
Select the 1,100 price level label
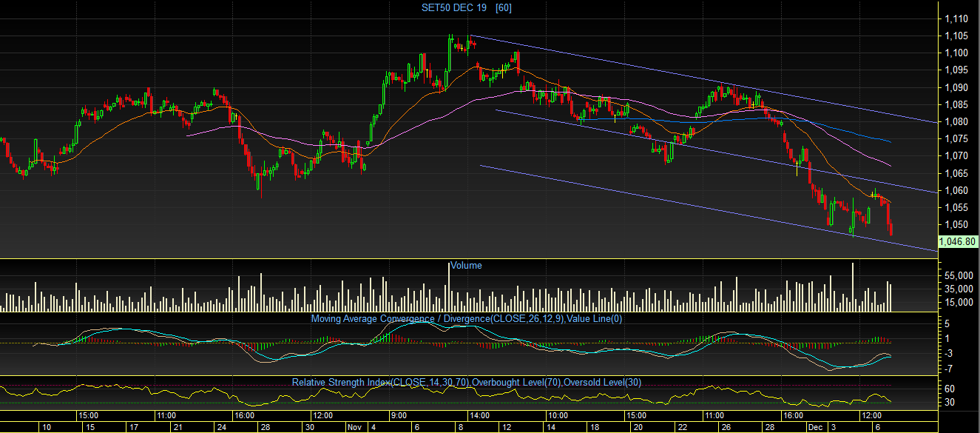point(956,53)
